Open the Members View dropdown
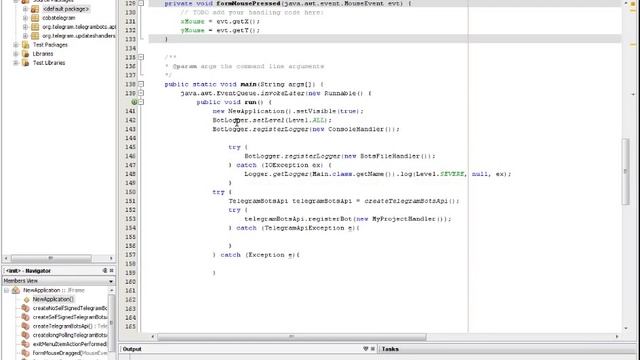Viewport: 640px width, 360px height. click(x=111, y=281)
